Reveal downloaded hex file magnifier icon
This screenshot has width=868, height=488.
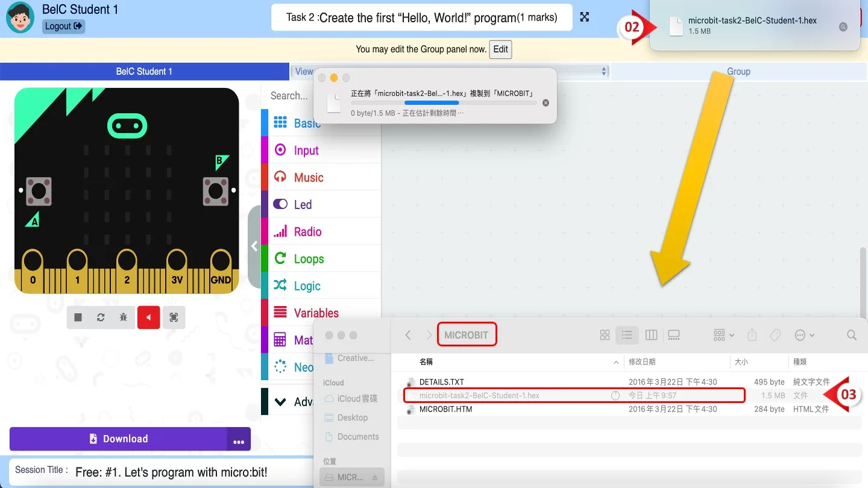point(843,27)
